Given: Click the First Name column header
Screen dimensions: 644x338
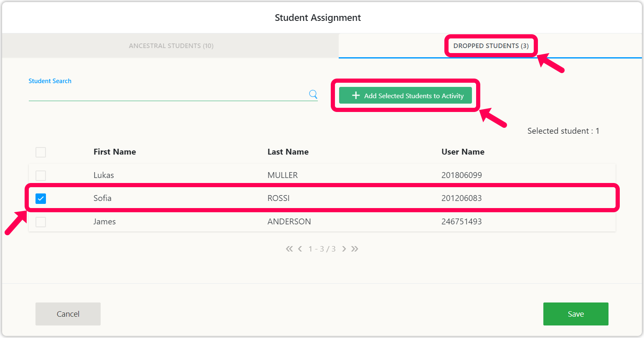Looking at the screenshot, I should pos(114,152).
